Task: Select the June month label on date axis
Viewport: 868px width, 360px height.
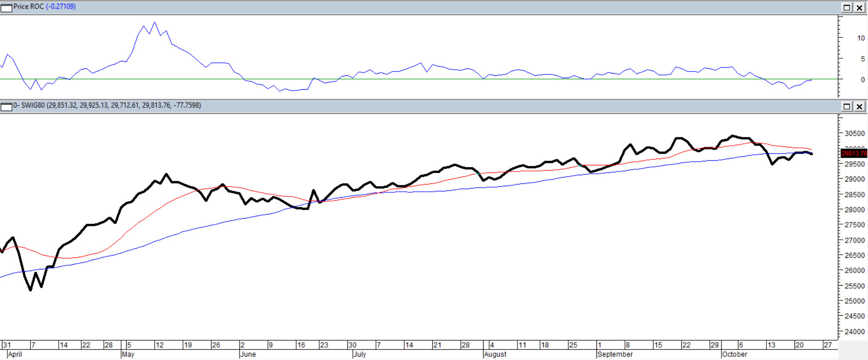Action: coord(248,354)
